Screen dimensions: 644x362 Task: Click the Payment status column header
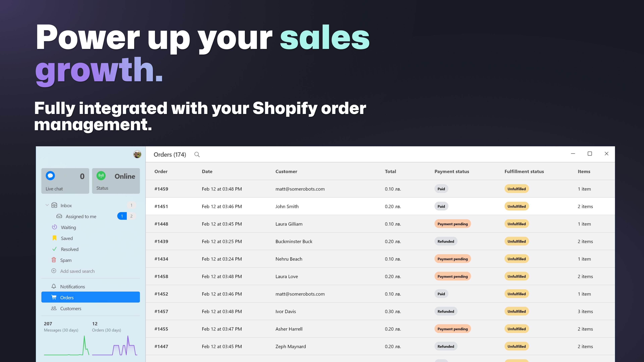[451, 171]
